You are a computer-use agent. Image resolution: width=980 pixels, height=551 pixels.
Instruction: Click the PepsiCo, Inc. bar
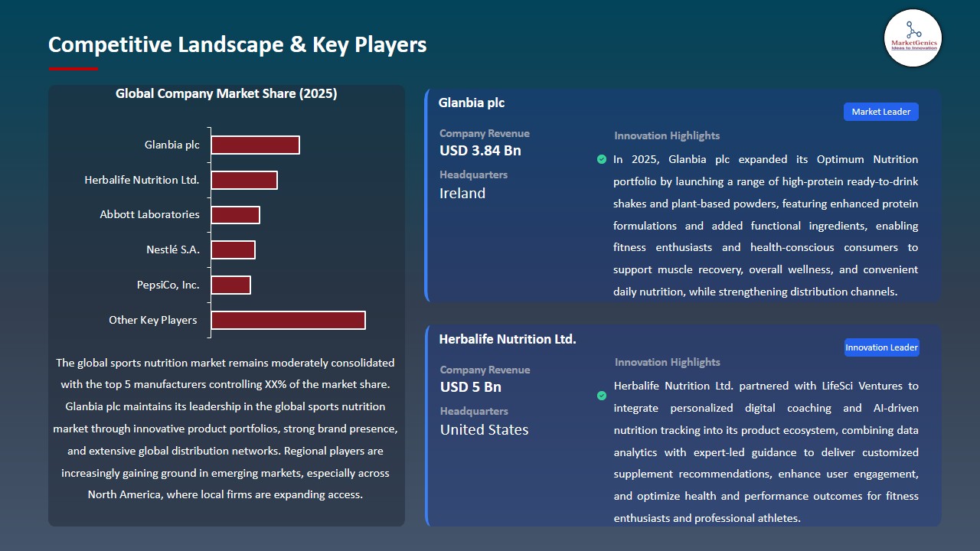click(231, 284)
